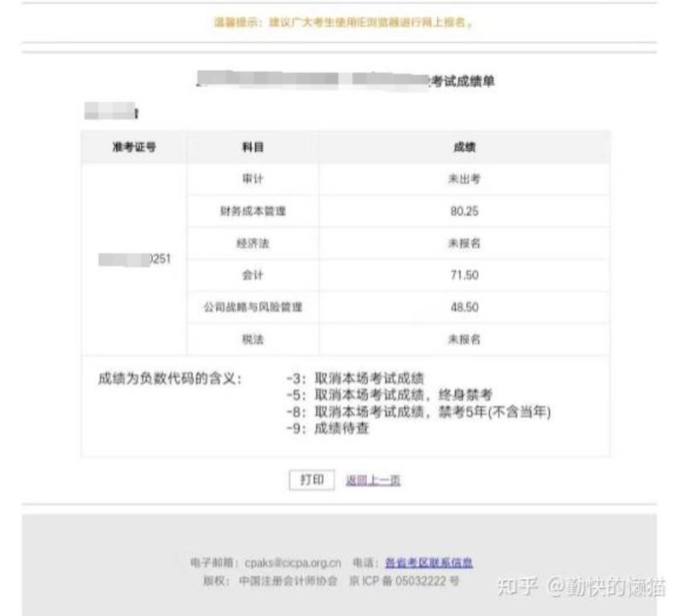Click the admission number ending 0251
Image resolution: width=683 pixels, height=616 pixels.
point(135,259)
